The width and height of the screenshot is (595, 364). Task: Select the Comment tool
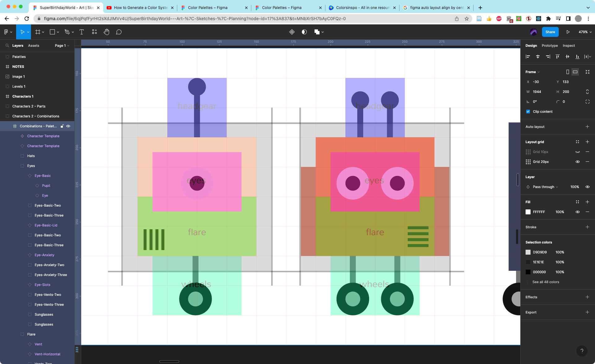pyautogui.click(x=119, y=32)
